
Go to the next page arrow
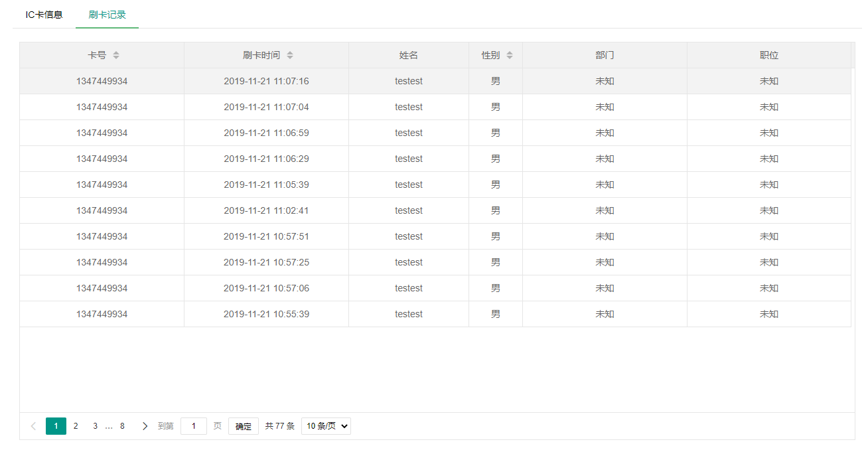(145, 426)
